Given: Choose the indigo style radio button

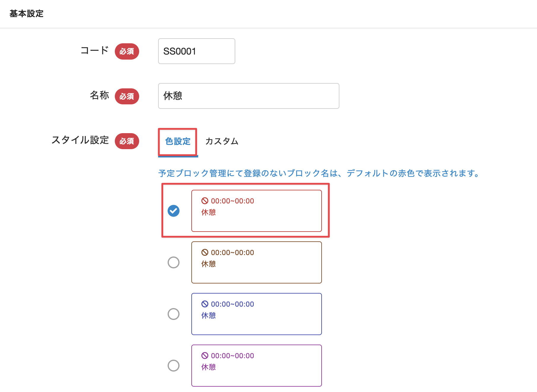Looking at the screenshot, I should pos(174,314).
